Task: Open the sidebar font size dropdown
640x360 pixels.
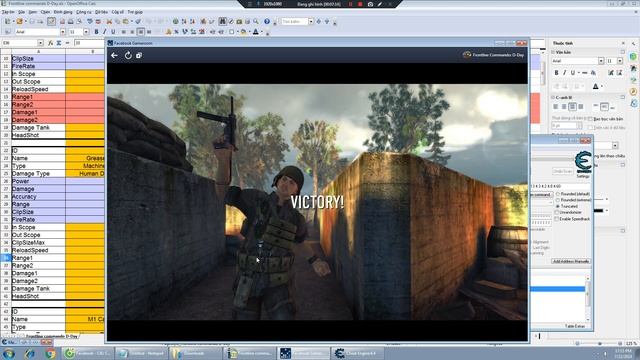Action: [x=620, y=61]
